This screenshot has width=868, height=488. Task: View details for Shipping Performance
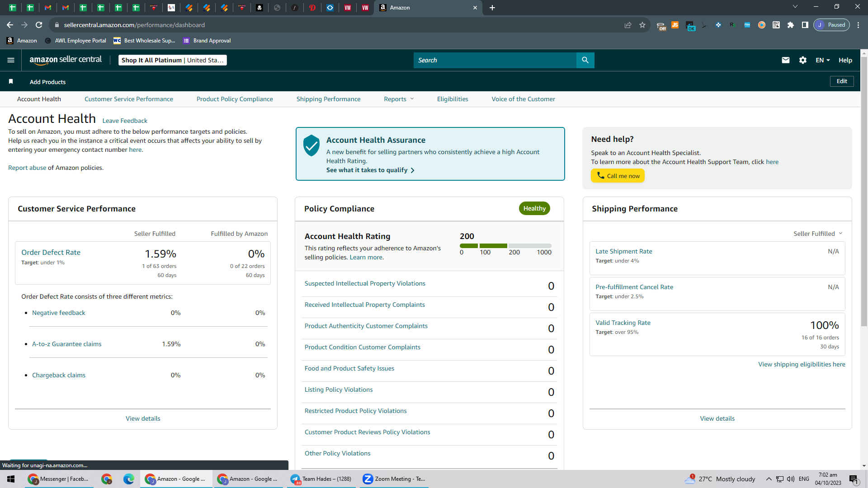717,418
